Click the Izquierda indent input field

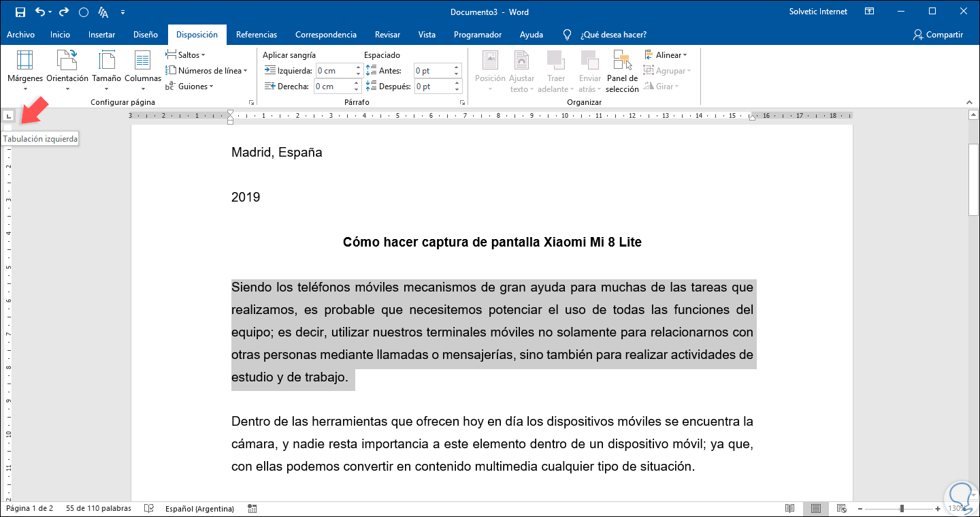point(334,71)
